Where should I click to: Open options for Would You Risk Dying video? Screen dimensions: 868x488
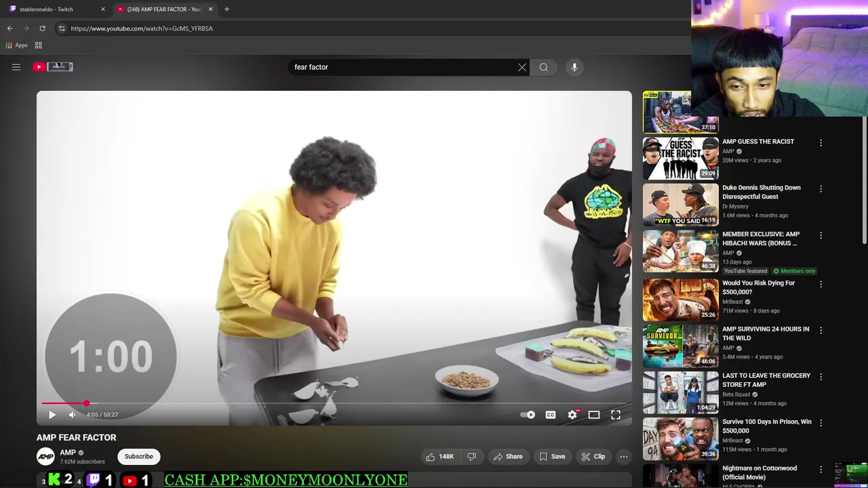pyautogui.click(x=821, y=284)
